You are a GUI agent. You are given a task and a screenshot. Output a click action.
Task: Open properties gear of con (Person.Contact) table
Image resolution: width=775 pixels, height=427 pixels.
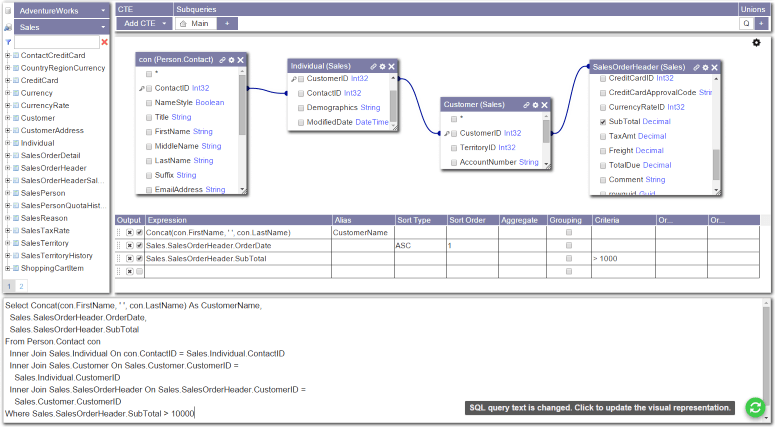231,60
